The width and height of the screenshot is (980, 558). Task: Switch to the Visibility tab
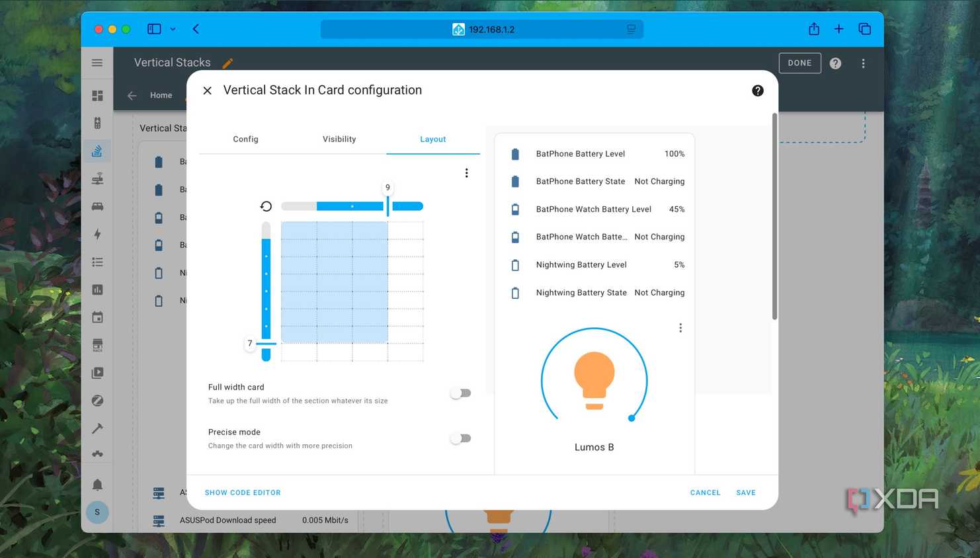[339, 139]
